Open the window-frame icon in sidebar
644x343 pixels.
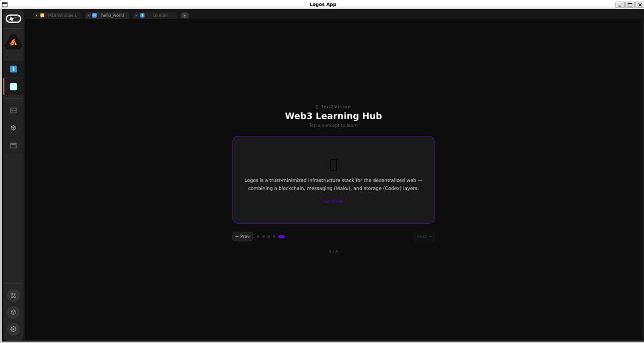[13, 145]
